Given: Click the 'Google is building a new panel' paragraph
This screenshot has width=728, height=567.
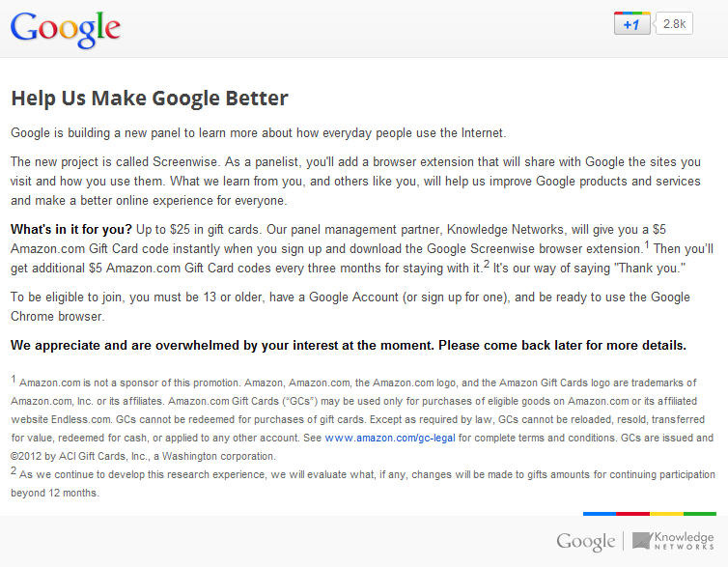Looking at the screenshot, I should click(x=258, y=133).
